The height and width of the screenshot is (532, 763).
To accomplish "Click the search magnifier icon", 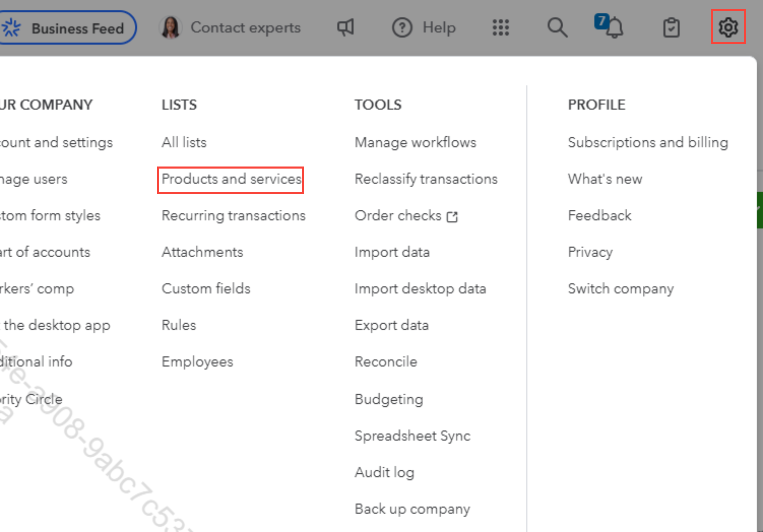I will (x=557, y=27).
